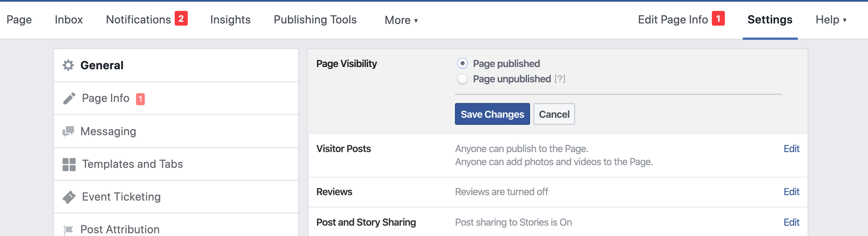Open the Insights tab

[230, 20]
